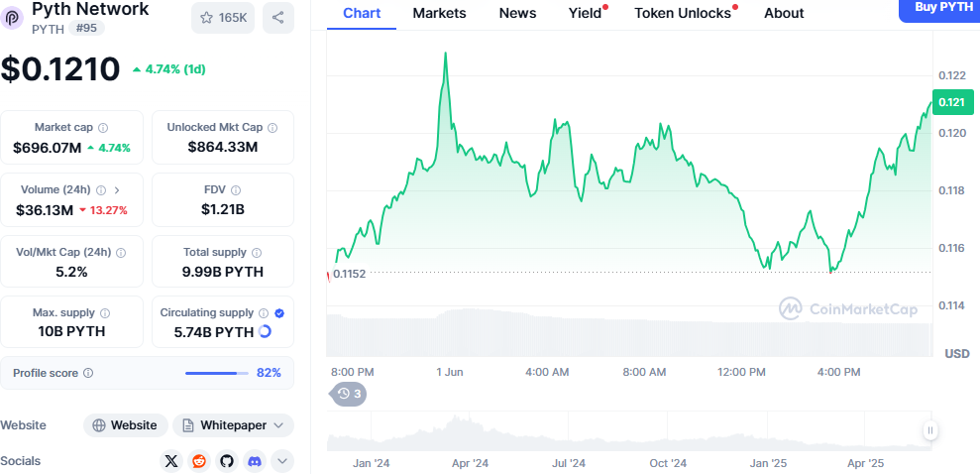Screen dimensions: 980x474
Task: Open the Website link button
Action: coord(126,425)
